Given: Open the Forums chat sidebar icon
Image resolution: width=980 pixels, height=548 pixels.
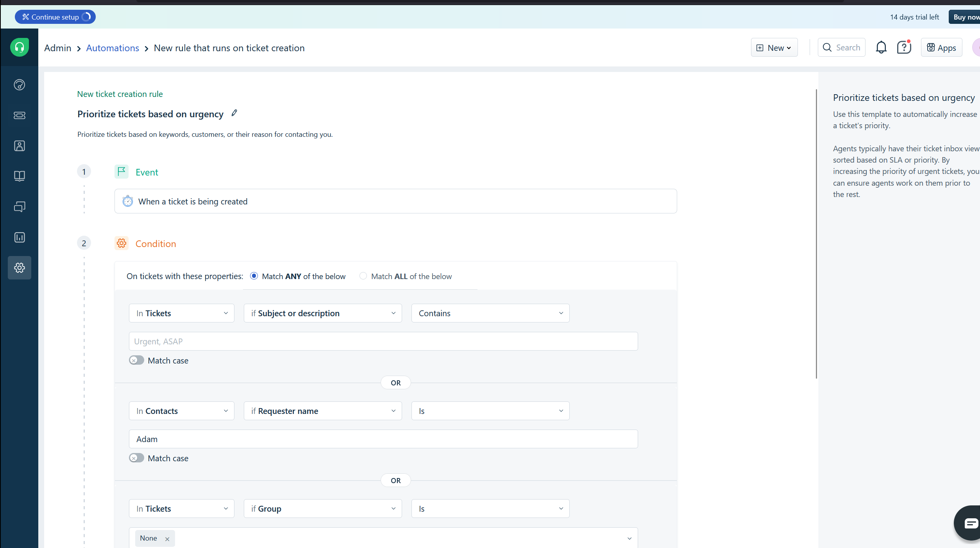Looking at the screenshot, I should (x=19, y=207).
